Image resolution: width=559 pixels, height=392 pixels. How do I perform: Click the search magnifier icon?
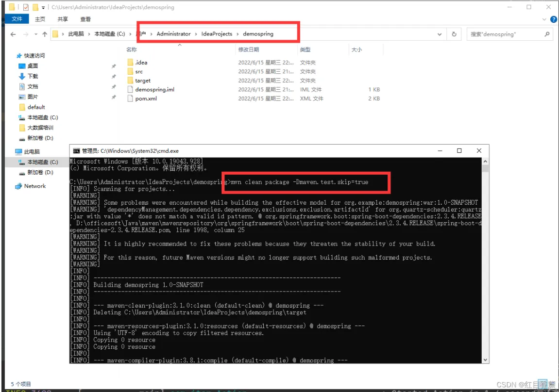547,34
